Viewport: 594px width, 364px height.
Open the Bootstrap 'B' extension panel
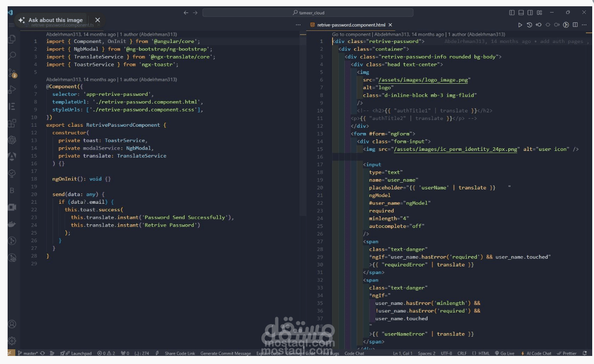click(12, 190)
